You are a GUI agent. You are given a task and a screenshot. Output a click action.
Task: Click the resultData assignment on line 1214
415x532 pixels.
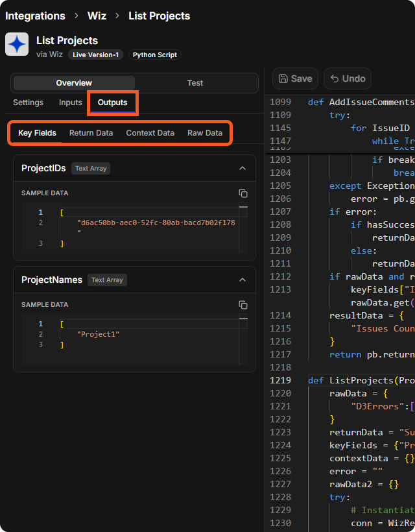point(366,315)
